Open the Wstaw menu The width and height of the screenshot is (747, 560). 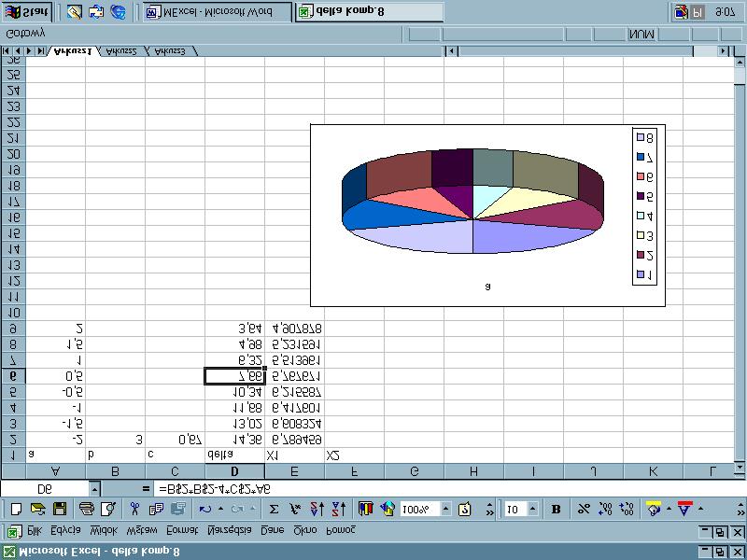pyautogui.click(x=142, y=530)
